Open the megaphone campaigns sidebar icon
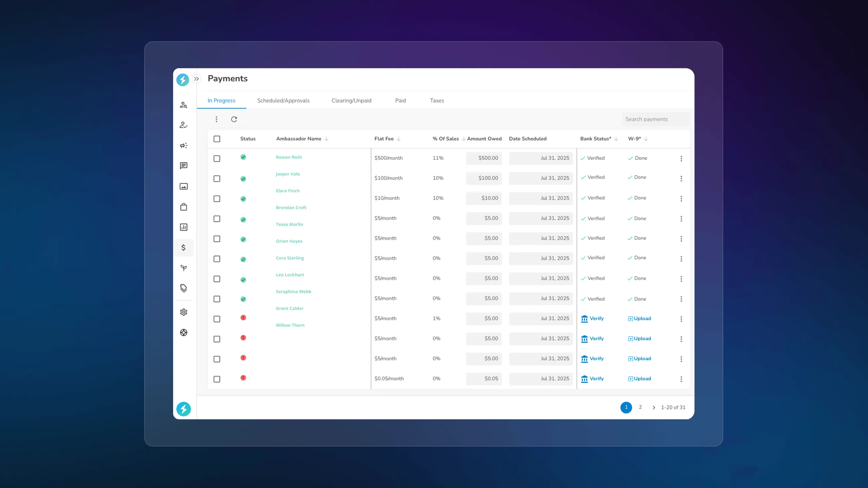This screenshot has width=868, height=488. click(x=183, y=145)
